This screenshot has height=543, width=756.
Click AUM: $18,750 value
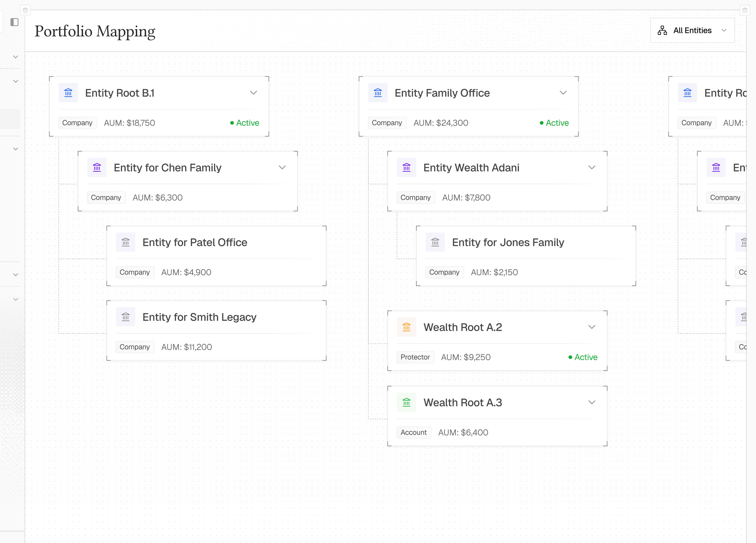tap(129, 123)
